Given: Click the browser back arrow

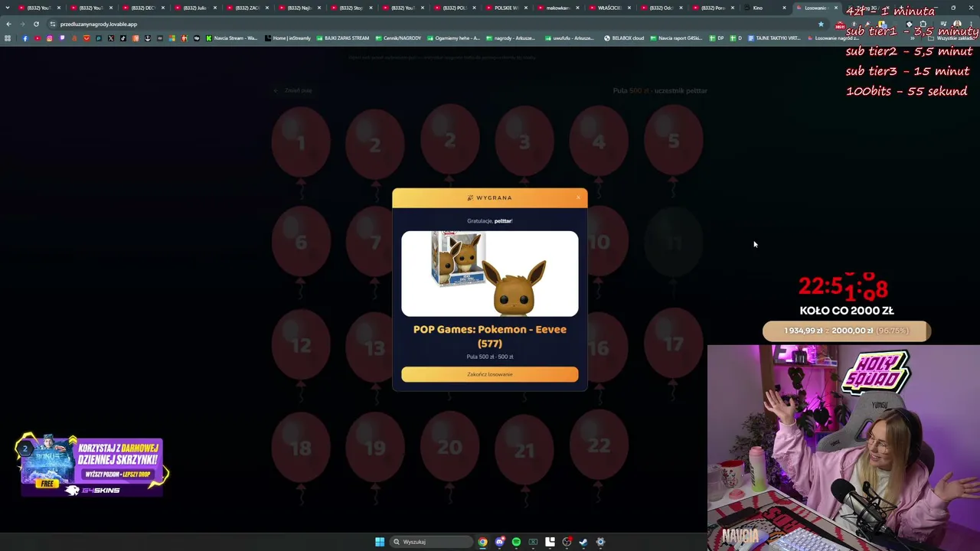Looking at the screenshot, I should coord(8,24).
